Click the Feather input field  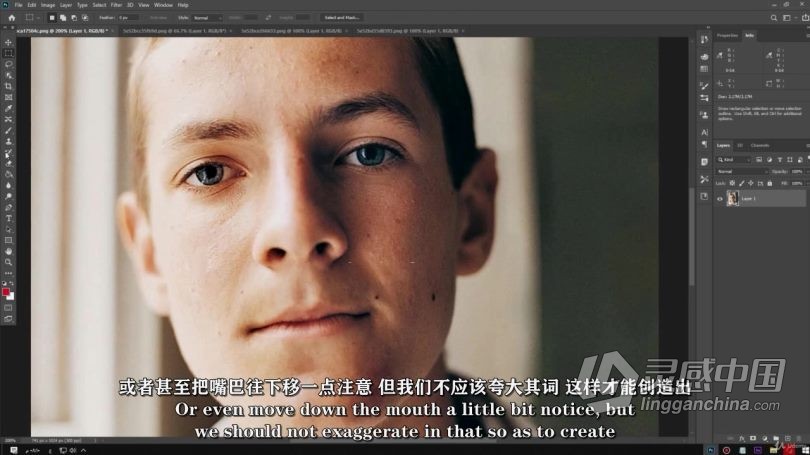pyautogui.click(x=129, y=18)
